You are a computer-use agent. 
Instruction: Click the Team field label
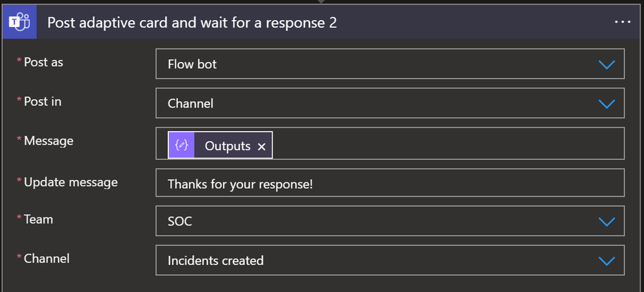(38, 219)
